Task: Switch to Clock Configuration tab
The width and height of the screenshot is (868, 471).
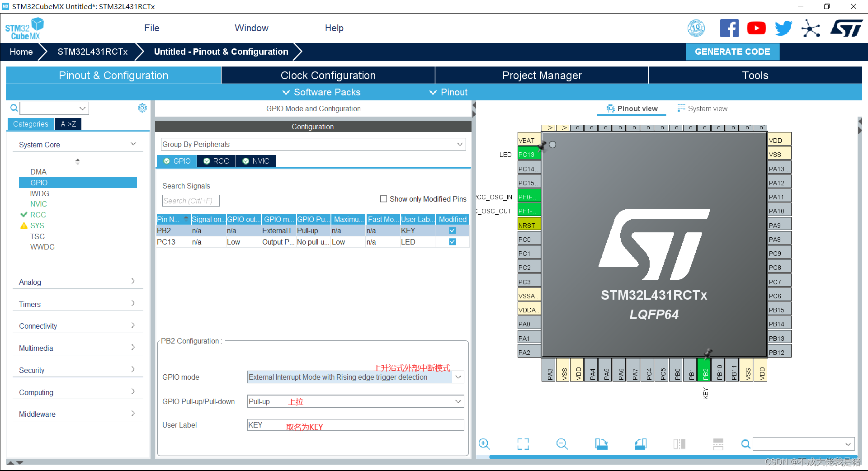Action: pyautogui.click(x=328, y=75)
